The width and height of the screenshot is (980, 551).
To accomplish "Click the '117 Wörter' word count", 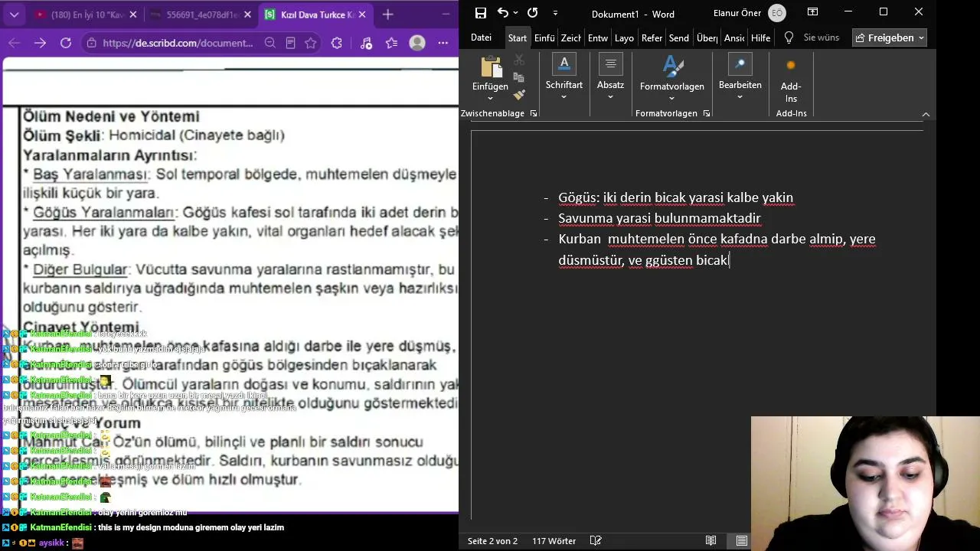I will pyautogui.click(x=554, y=541).
